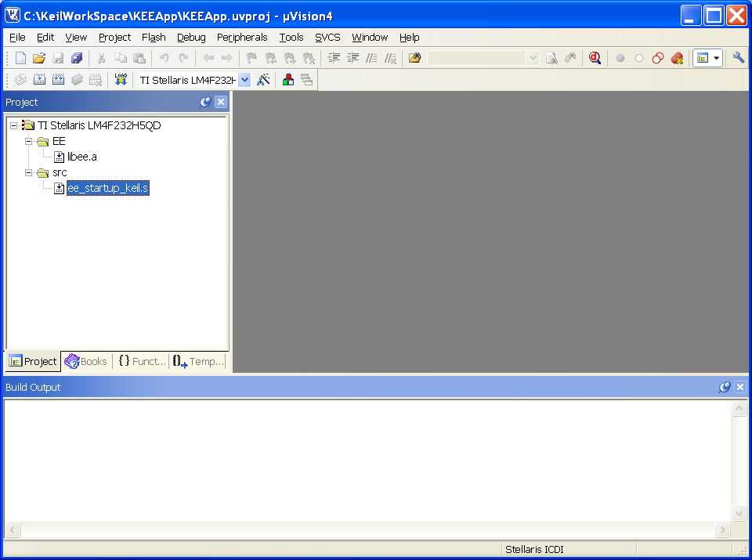Click the Download LOAD to flash icon
This screenshot has width=752, height=560.
pos(121,80)
